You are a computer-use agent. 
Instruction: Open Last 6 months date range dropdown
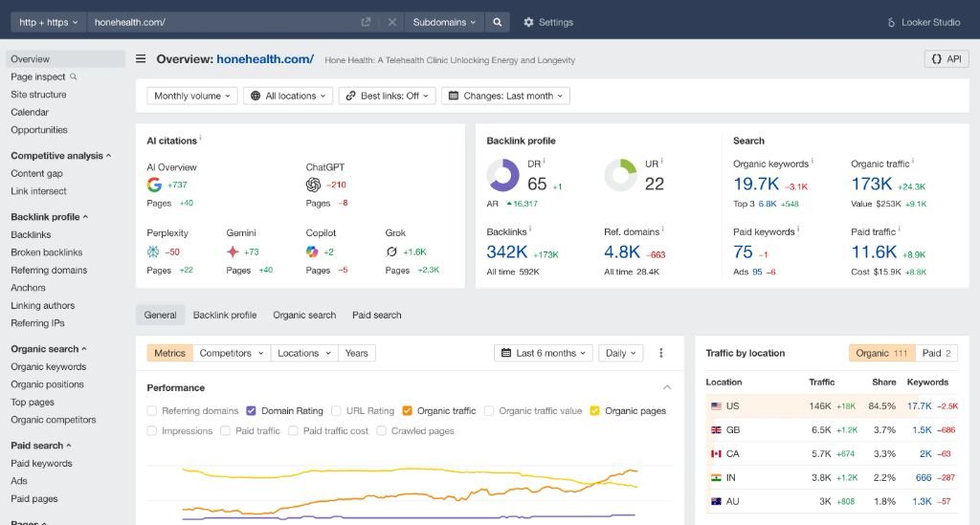(x=544, y=353)
